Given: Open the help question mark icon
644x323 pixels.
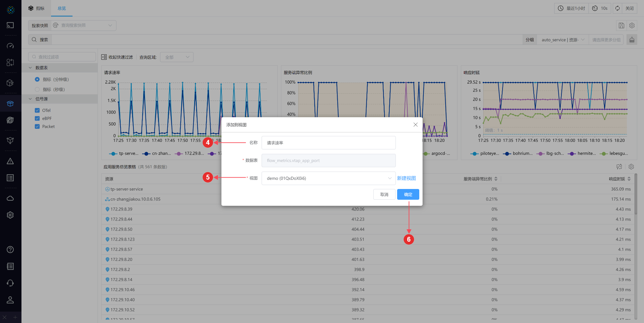Looking at the screenshot, I should click(10, 249).
